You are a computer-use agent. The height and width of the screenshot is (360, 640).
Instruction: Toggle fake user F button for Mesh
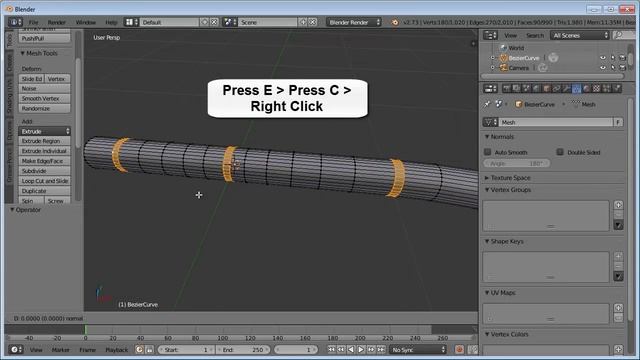(x=618, y=122)
